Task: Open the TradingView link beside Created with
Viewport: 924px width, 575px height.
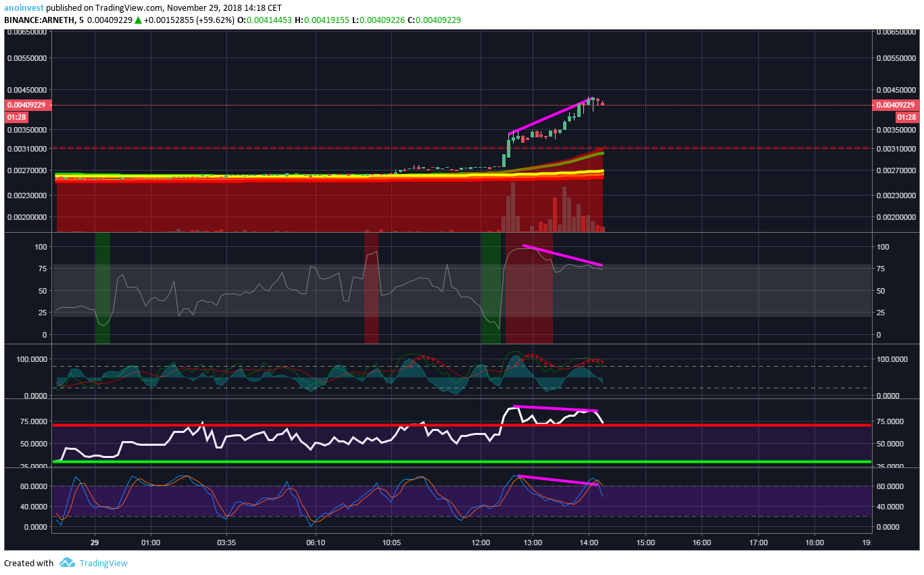Action: 103,563
